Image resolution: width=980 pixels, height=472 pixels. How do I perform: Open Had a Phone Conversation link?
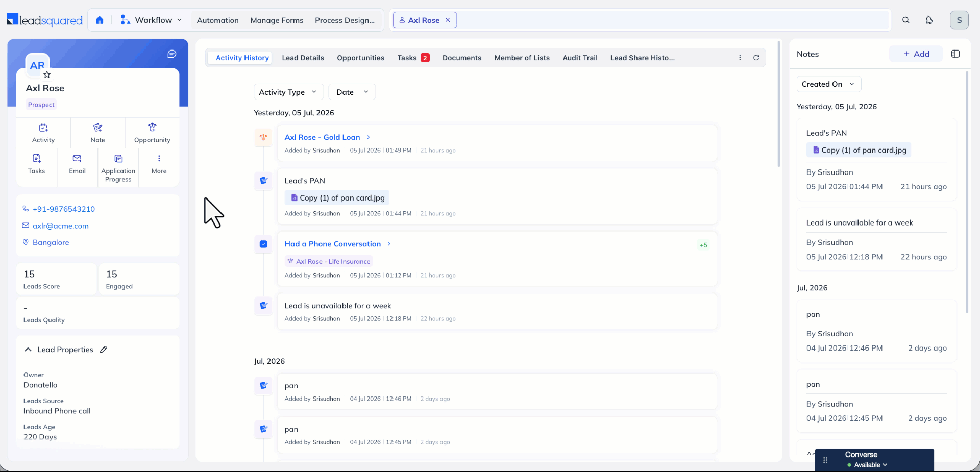[332, 244]
